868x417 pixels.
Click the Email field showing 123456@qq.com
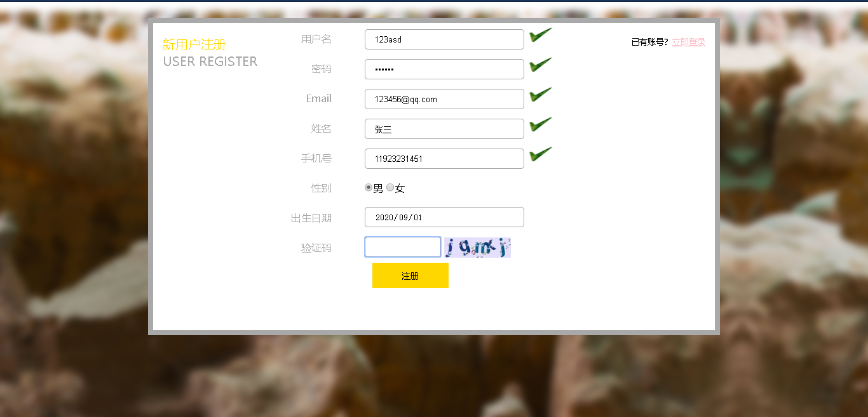444,99
